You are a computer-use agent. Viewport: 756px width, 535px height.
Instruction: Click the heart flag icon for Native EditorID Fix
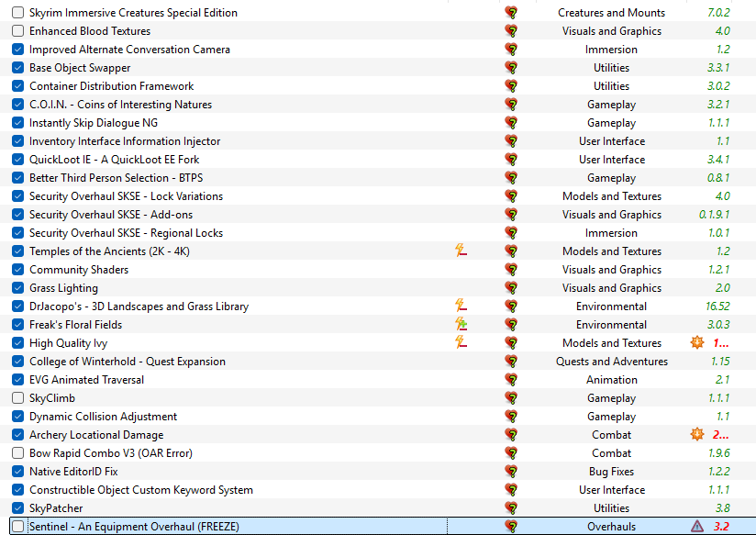[511, 472]
